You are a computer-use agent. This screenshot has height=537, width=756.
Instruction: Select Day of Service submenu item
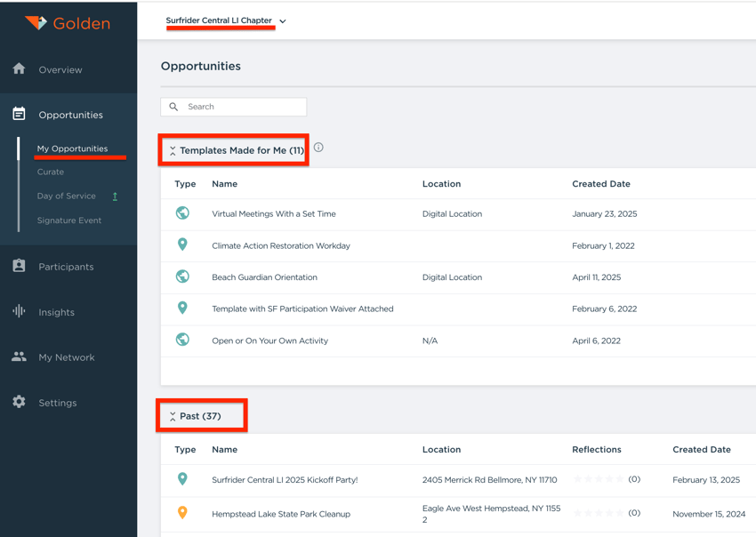click(67, 196)
